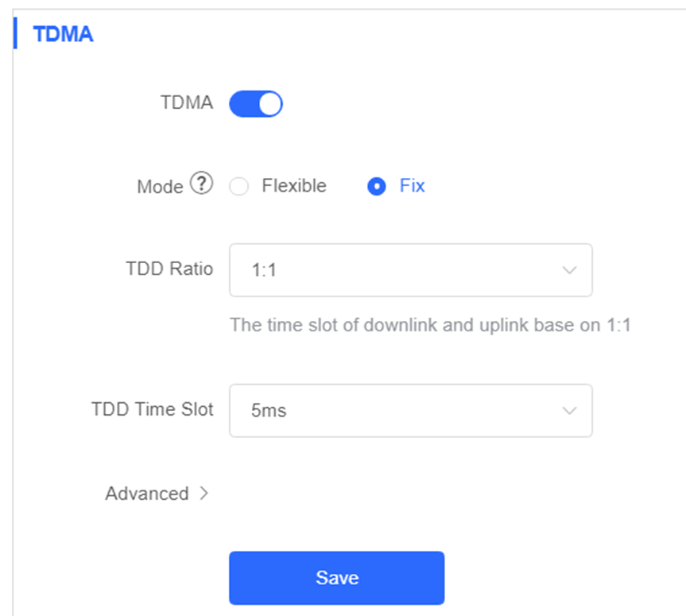Open the TDD Time Slot dropdown

pyautogui.click(x=411, y=410)
